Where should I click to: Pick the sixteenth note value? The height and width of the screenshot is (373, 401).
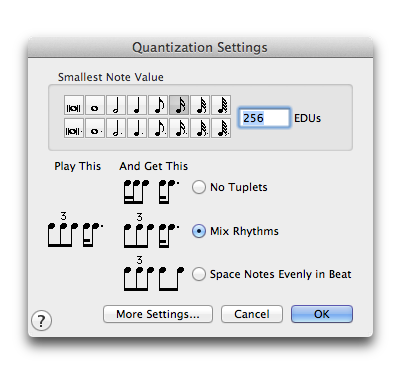click(x=179, y=105)
